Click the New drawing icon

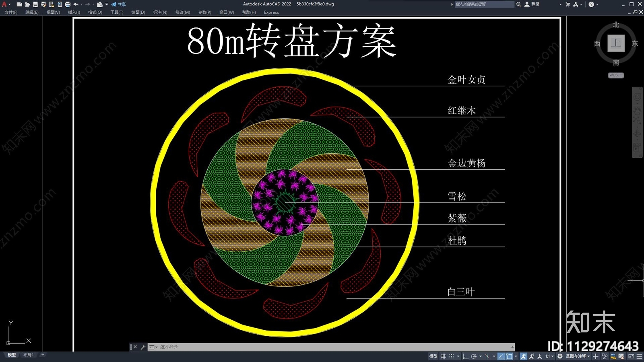click(x=19, y=4)
